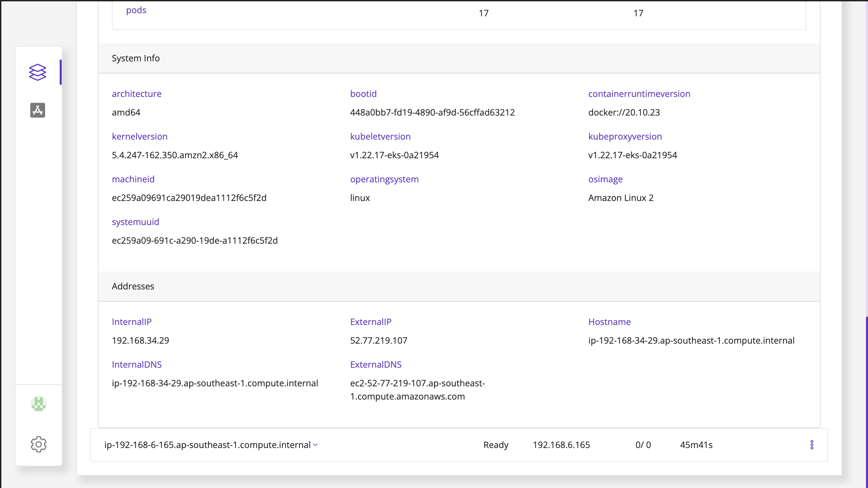Click the architecture label
This screenshot has width=868, height=488.
[136, 94]
